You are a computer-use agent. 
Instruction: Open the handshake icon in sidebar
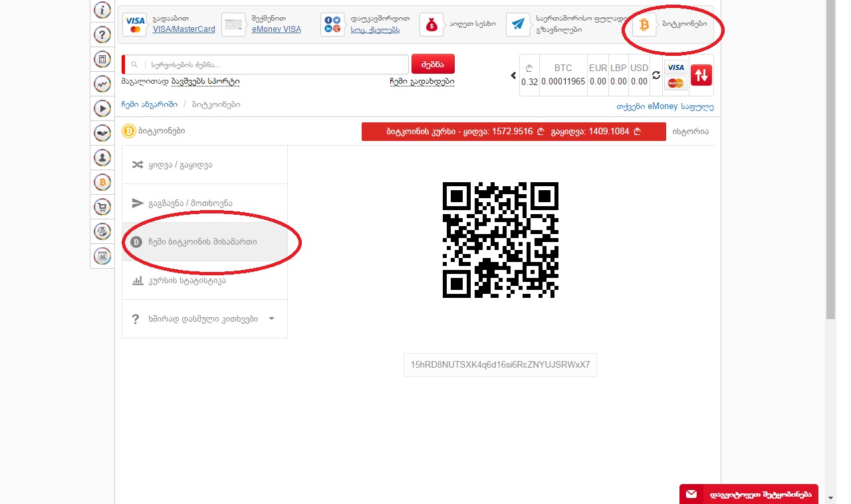102,132
